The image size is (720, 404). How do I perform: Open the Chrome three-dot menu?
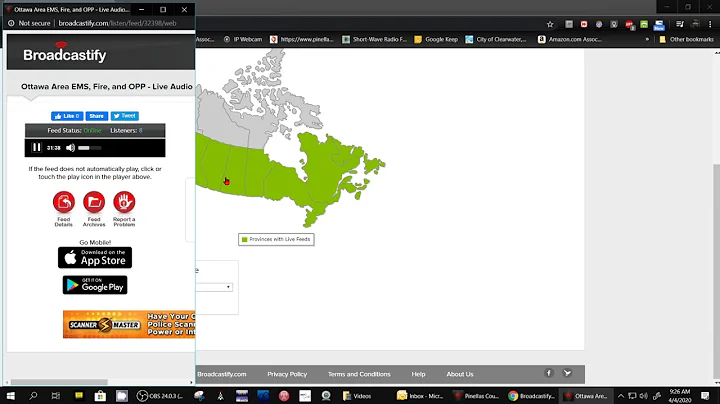tap(710, 24)
